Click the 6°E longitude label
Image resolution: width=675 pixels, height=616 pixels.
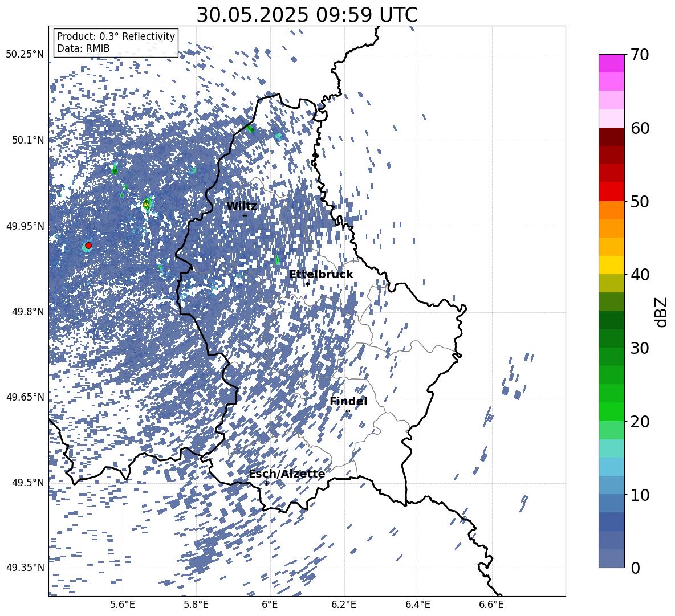(270, 605)
